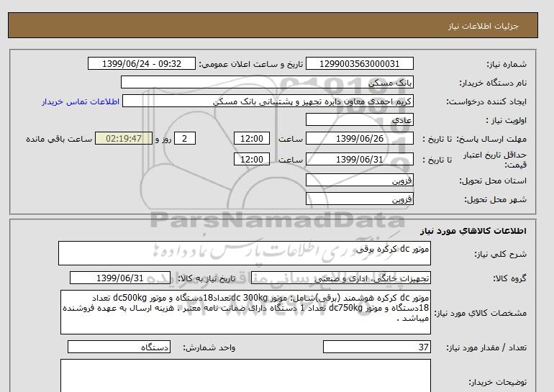Click the goods need date field 1399/06/31
This screenshot has height=392, width=554.
[120, 278]
